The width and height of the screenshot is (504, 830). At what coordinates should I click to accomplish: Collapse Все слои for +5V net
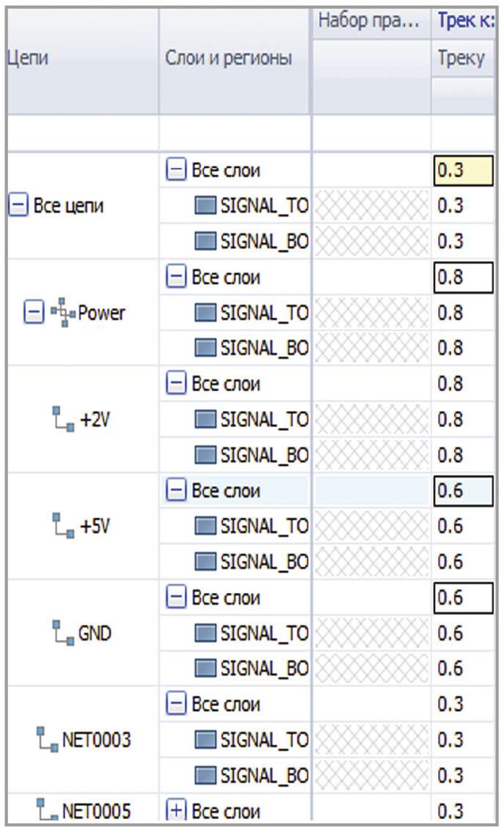[176, 490]
